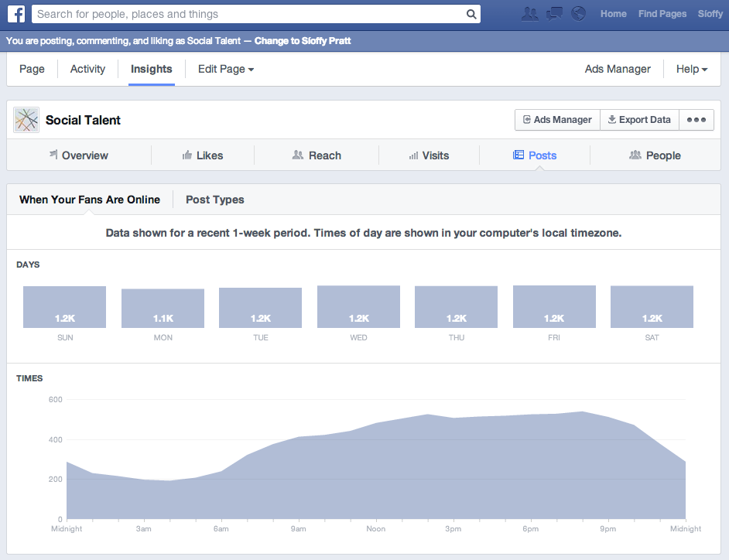The width and height of the screenshot is (729, 560).
Task: Select the FRI day bar
Action: click(554, 307)
